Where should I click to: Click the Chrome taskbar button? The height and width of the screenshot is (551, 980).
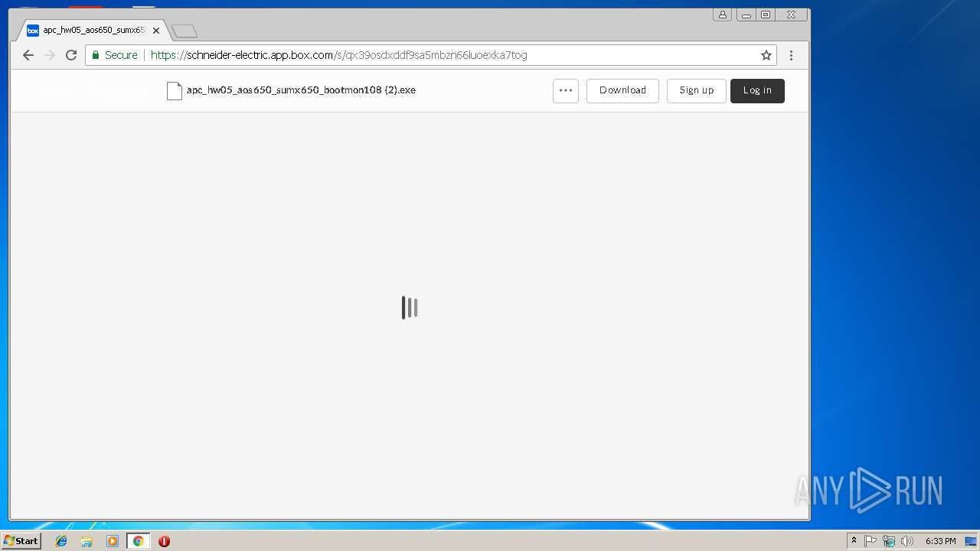point(138,541)
